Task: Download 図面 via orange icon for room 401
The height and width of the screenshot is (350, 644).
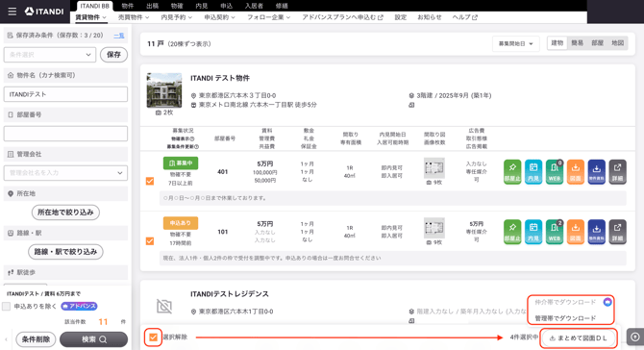Action: [x=576, y=172]
